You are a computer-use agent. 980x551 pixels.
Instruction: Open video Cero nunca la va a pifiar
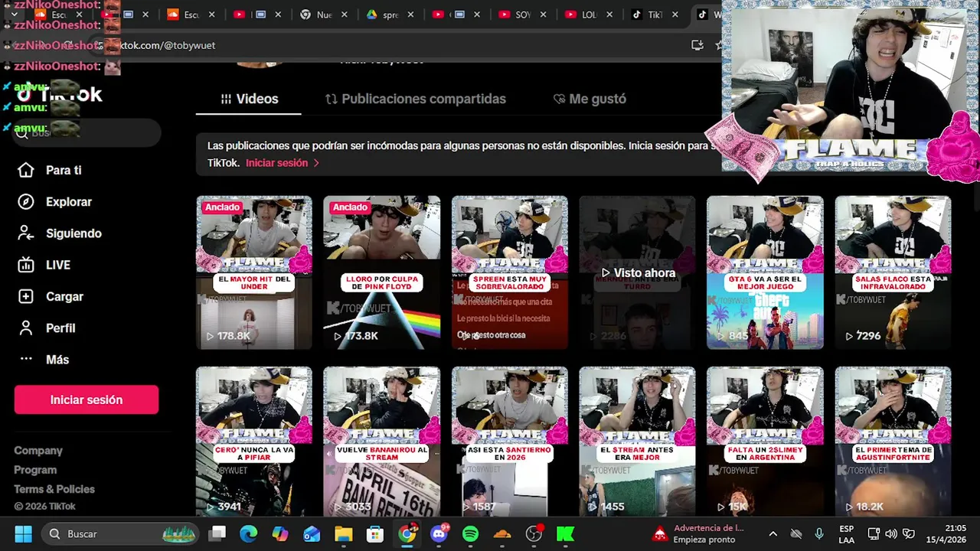point(254,442)
